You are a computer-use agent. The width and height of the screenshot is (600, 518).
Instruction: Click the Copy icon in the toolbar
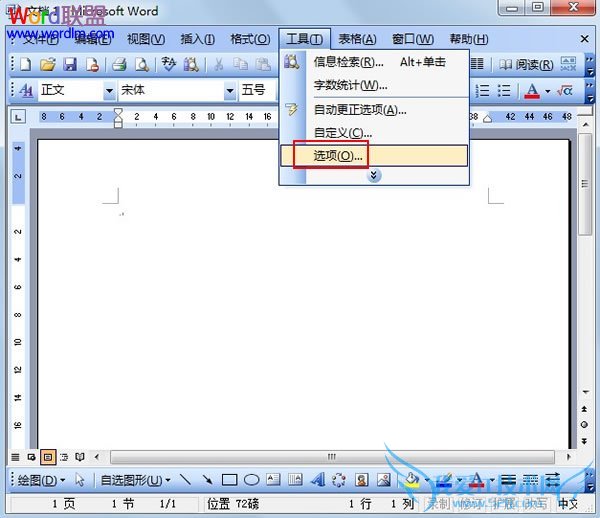click(241, 64)
